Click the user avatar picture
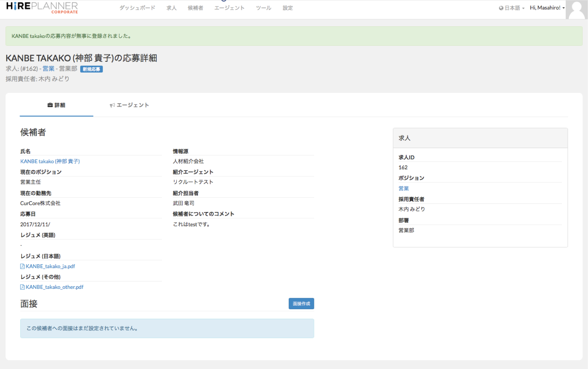The height and width of the screenshot is (369, 588). click(x=576, y=10)
